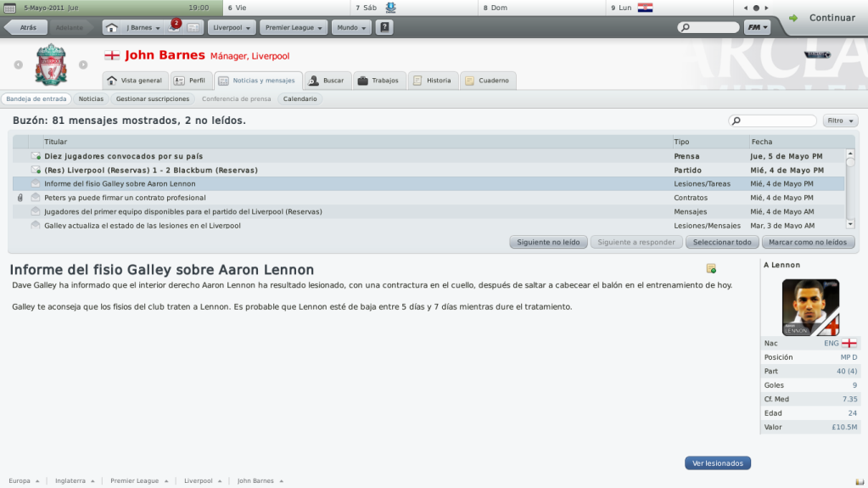Go to next club with right arrow
868x488 pixels.
coord(83,65)
